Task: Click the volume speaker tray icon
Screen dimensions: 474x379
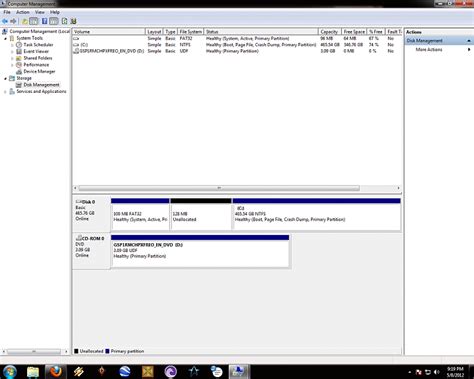Action: point(437,372)
